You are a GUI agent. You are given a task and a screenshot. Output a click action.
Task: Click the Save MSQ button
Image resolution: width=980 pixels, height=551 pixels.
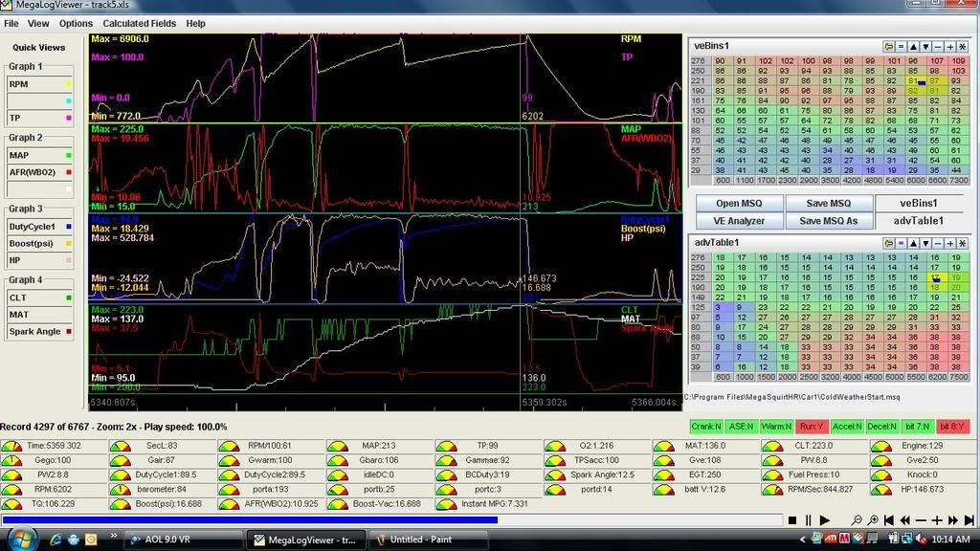pos(828,203)
